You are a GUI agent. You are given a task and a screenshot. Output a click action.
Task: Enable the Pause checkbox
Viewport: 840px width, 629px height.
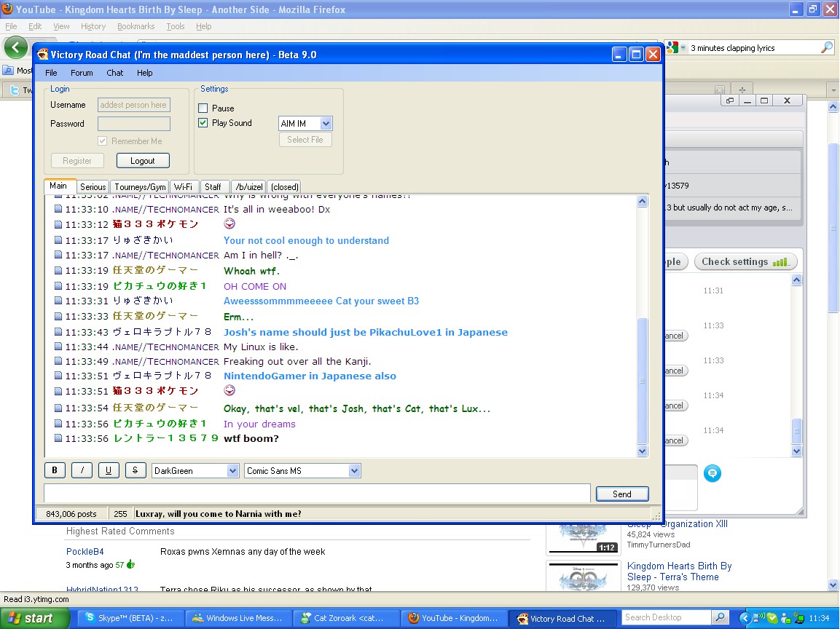coord(203,108)
